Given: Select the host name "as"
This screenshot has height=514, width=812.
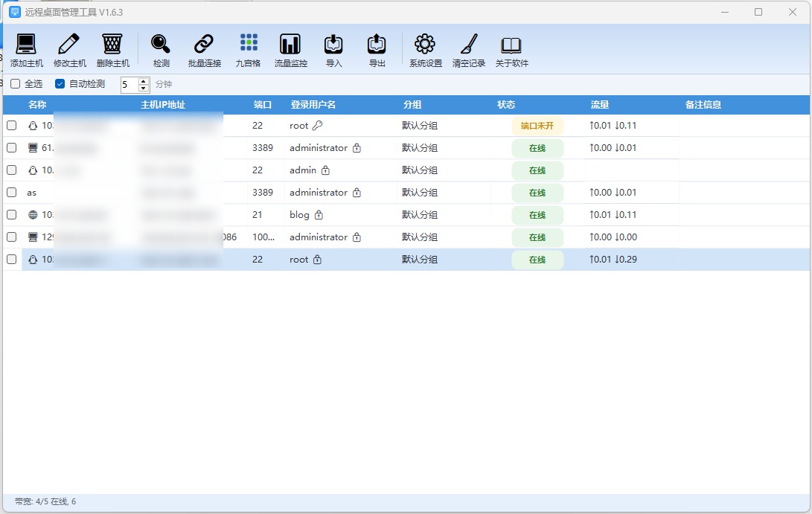Looking at the screenshot, I should click(31, 193).
